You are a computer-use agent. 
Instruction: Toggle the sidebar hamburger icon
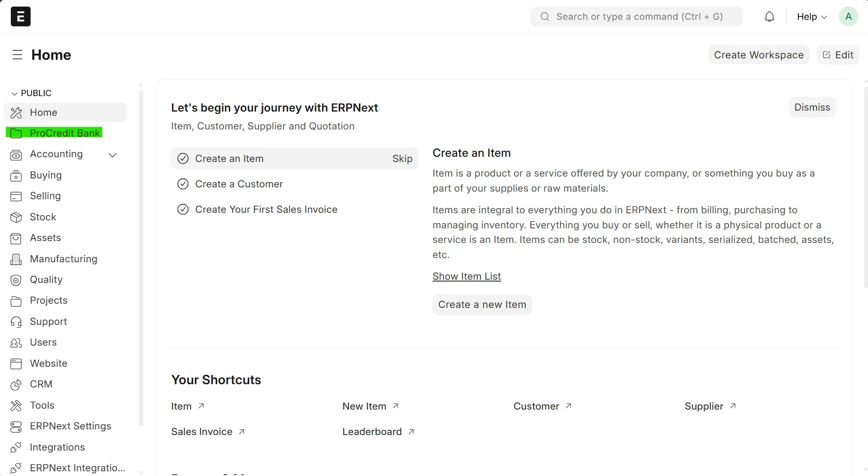tap(17, 55)
